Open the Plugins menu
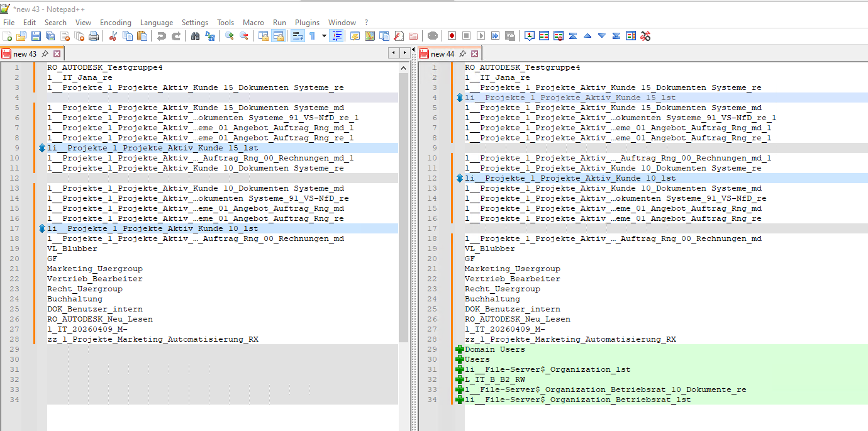Viewport: 868px width, 431px height. [x=307, y=22]
